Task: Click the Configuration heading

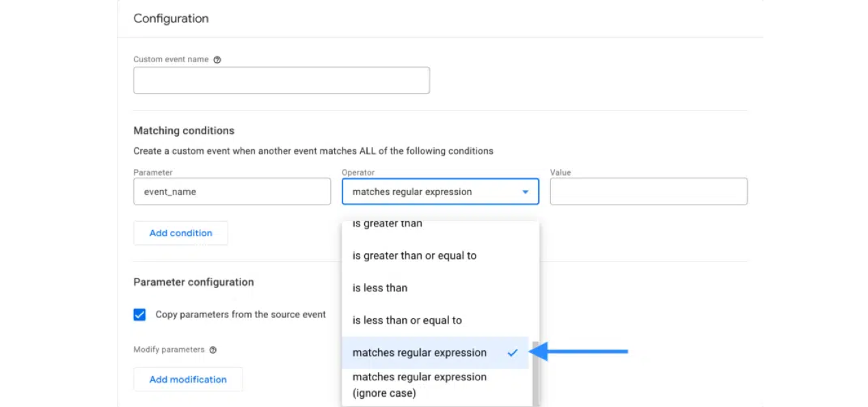Action: 171,18
